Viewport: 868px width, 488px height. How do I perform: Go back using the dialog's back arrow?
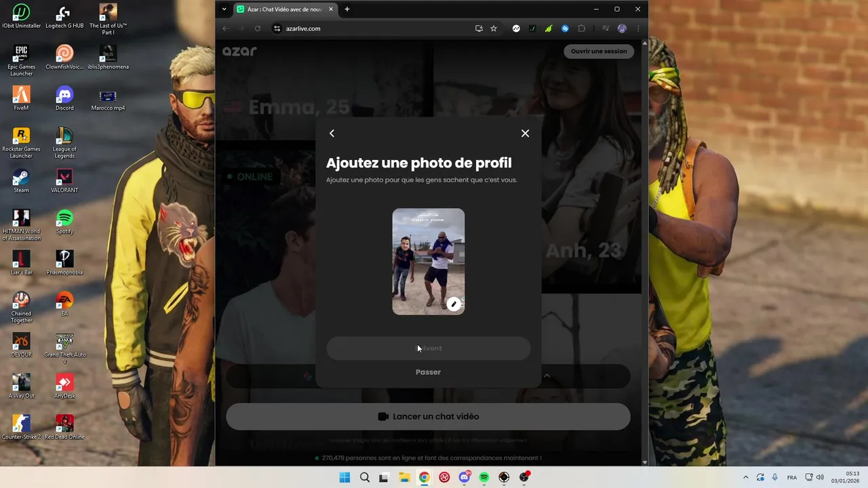click(x=332, y=134)
